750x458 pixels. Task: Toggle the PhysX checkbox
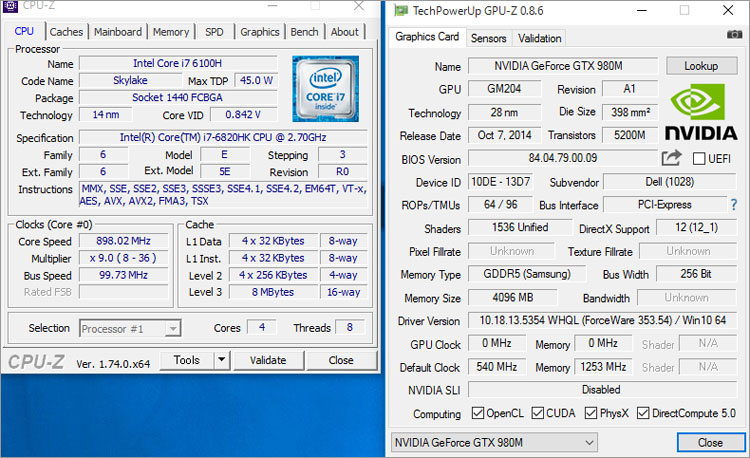tap(591, 413)
